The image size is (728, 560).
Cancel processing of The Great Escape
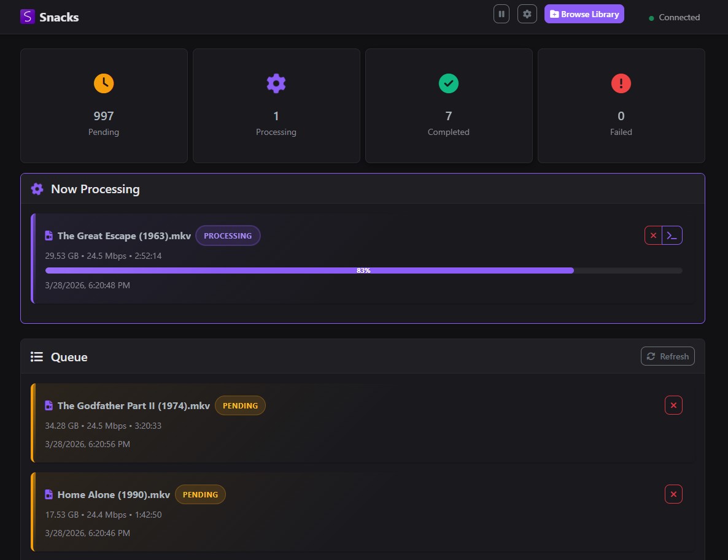click(x=653, y=235)
